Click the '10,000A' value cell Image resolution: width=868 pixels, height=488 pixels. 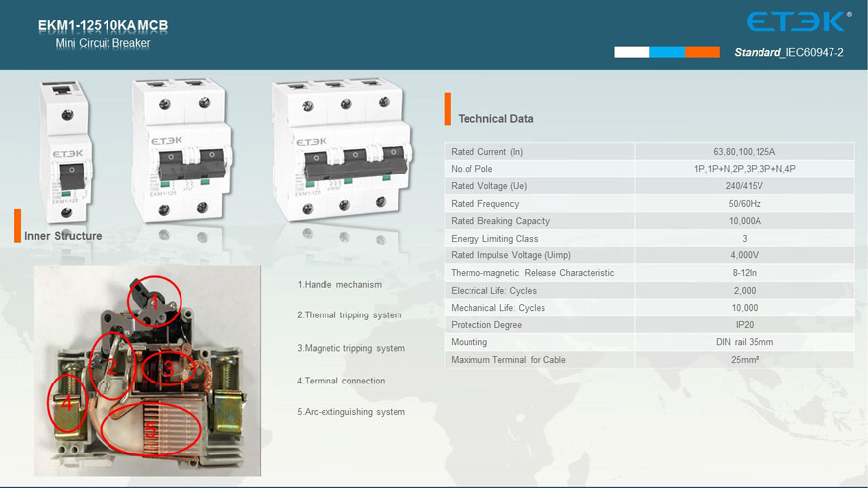tap(745, 221)
